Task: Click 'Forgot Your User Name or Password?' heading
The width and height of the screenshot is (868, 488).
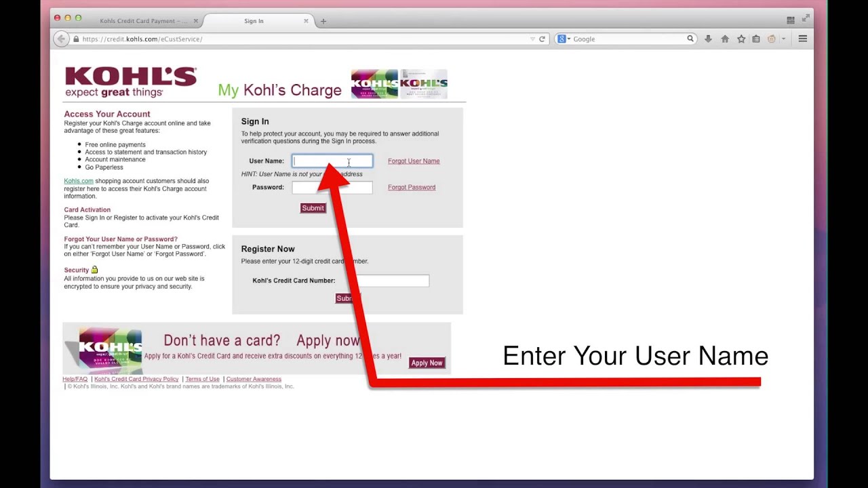Action: coord(121,239)
